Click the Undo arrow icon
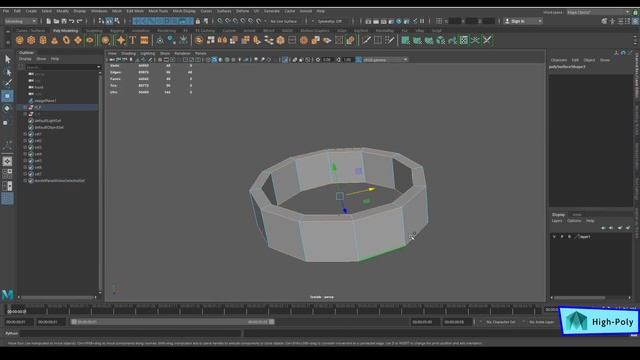Screen dimensions: 640x360 tap(72, 21)
